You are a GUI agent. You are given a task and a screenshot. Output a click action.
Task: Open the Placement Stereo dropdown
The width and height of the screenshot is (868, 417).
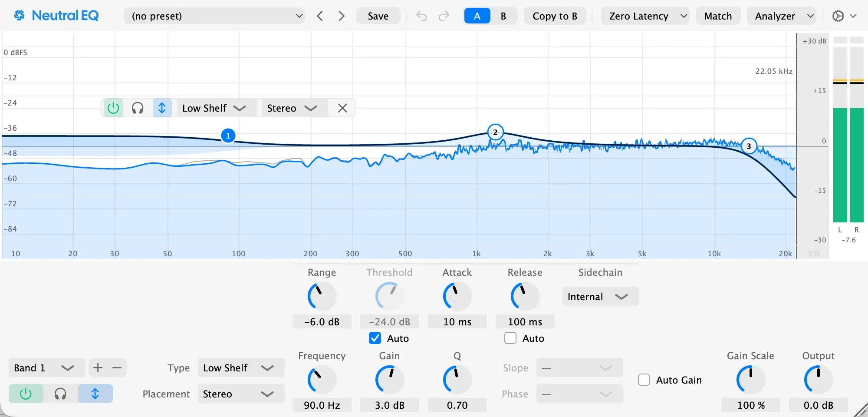(241, 394)
